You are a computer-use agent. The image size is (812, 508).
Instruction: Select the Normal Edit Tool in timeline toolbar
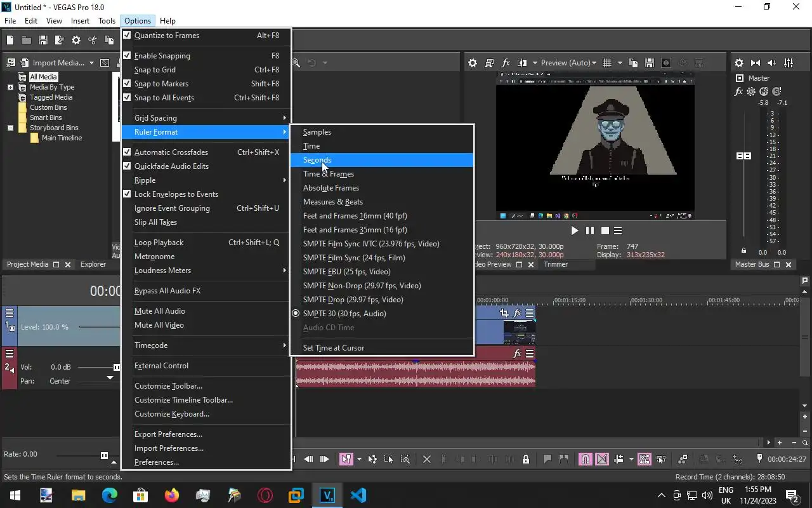coord(346,459)
